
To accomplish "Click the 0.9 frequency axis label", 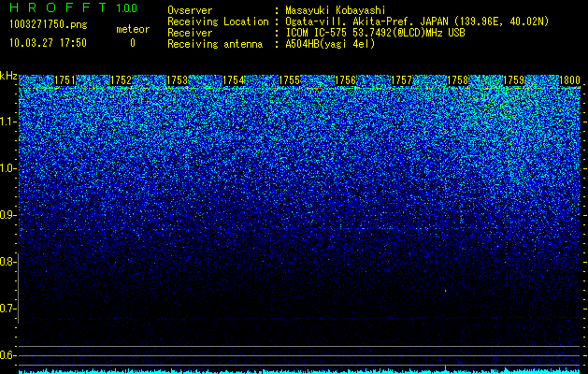I will [7, 215].
